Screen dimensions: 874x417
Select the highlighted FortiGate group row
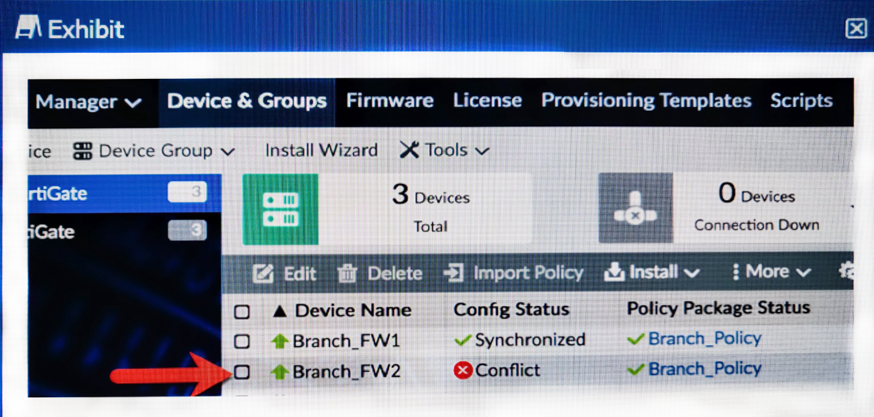[125, 193]
